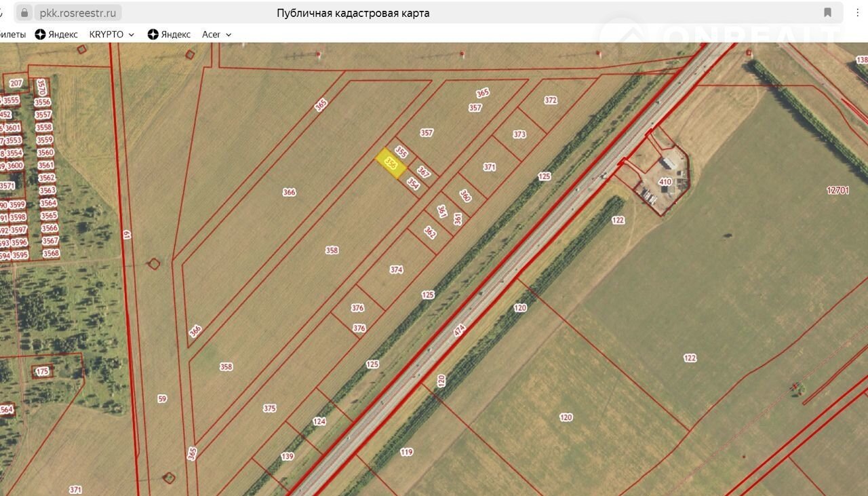Click parcel label 372 on the map
The width and height of the screenshot is (868, 496).
click(551, 100)
